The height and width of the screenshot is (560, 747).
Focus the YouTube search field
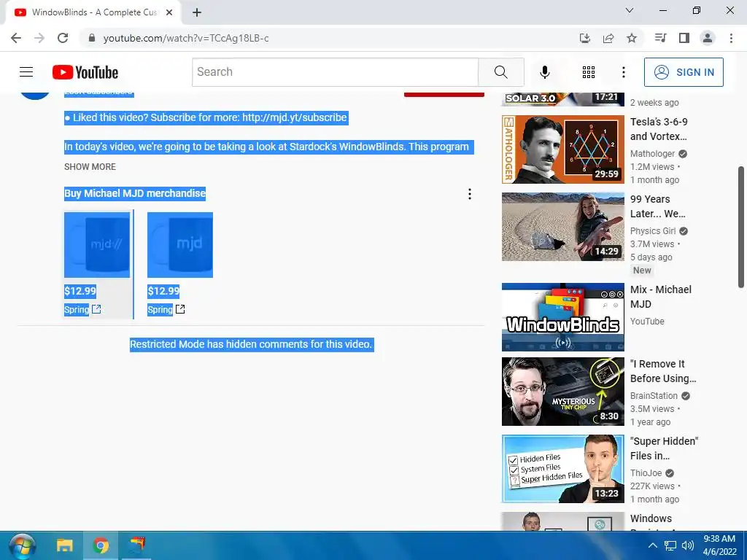tap(336, 72)
